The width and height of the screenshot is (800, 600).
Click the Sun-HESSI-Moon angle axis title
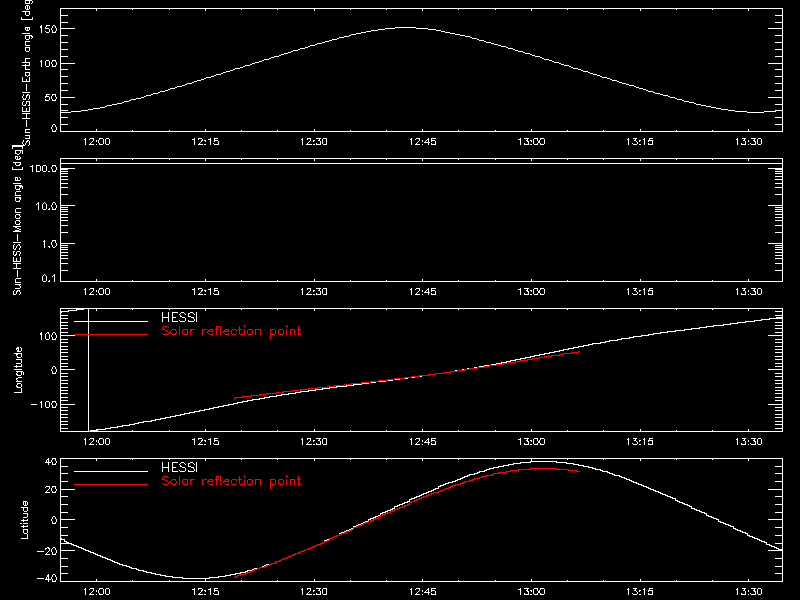pyautogui.click(x=17, y=220)
